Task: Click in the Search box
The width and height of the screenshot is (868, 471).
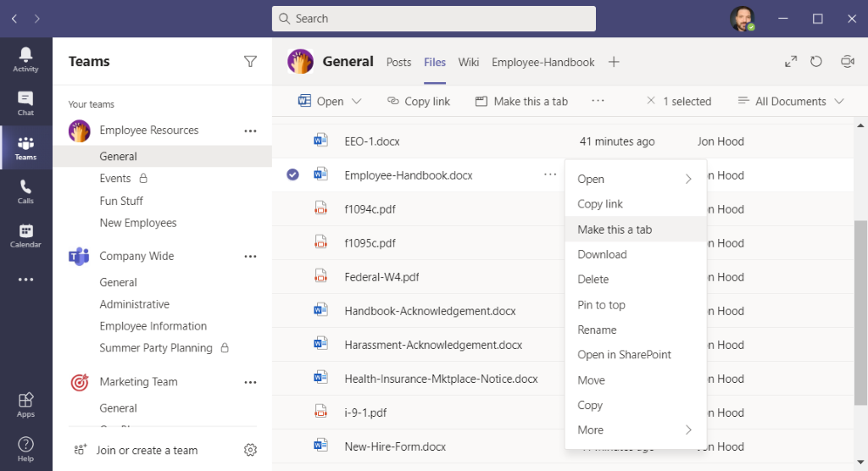Action: pos(433,19)
